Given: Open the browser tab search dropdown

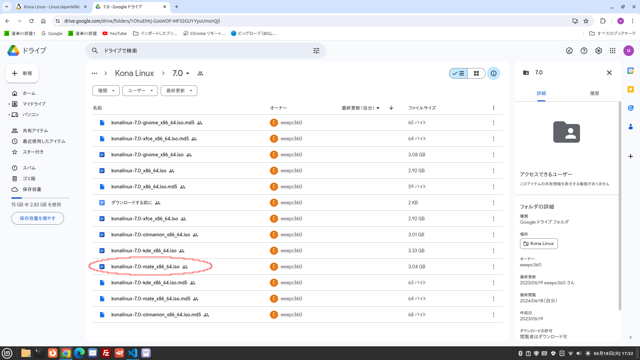Looking at the screenshot, I should pos(6,7).
